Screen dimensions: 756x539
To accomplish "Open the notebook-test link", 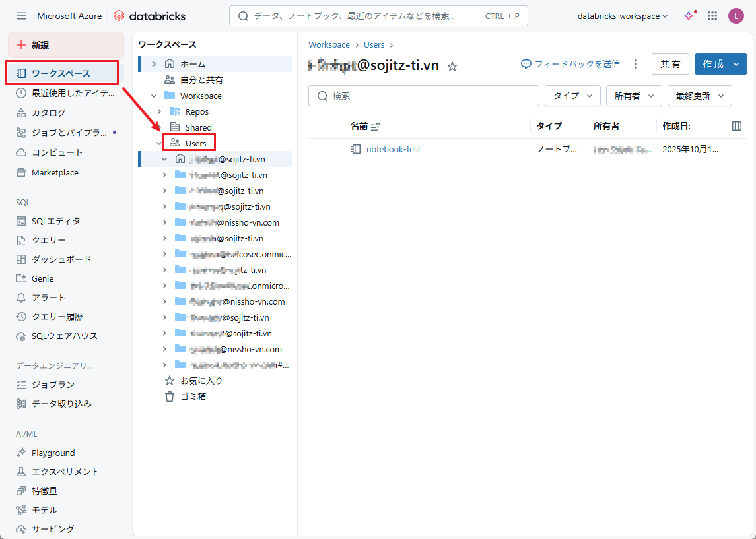I will [x=394, y=149].
